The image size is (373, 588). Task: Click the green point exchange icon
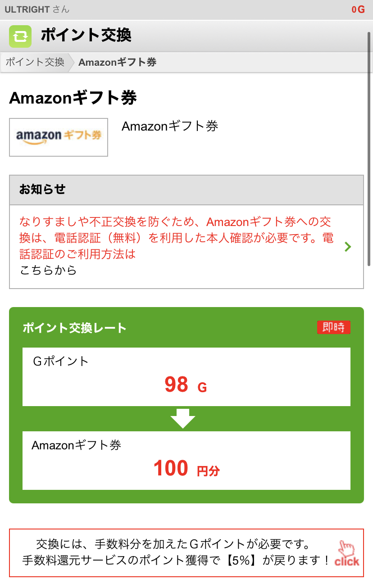(20, 36)
